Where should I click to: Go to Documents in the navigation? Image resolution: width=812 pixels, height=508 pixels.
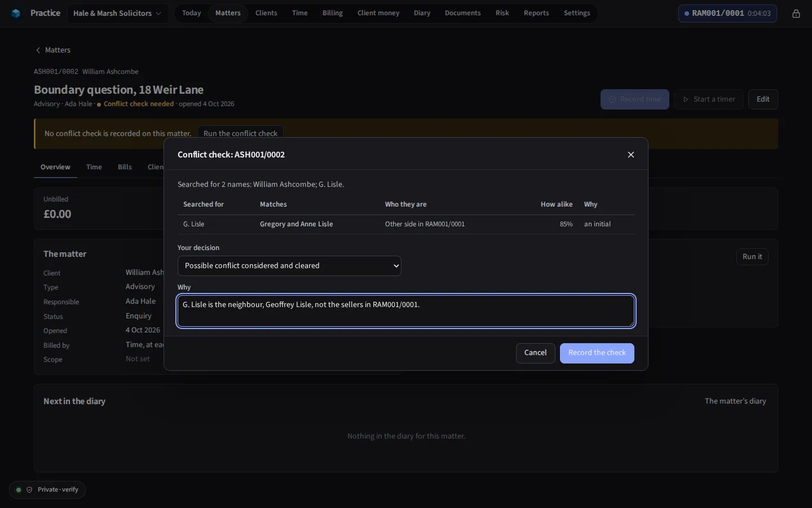(x=463, y=13)
